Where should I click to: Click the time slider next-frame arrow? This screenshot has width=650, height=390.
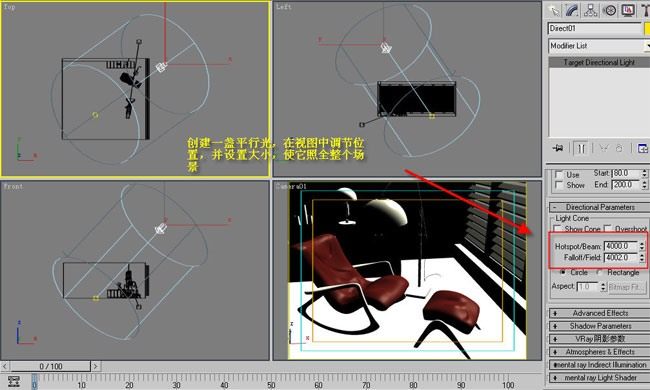(x=95, y=366)
